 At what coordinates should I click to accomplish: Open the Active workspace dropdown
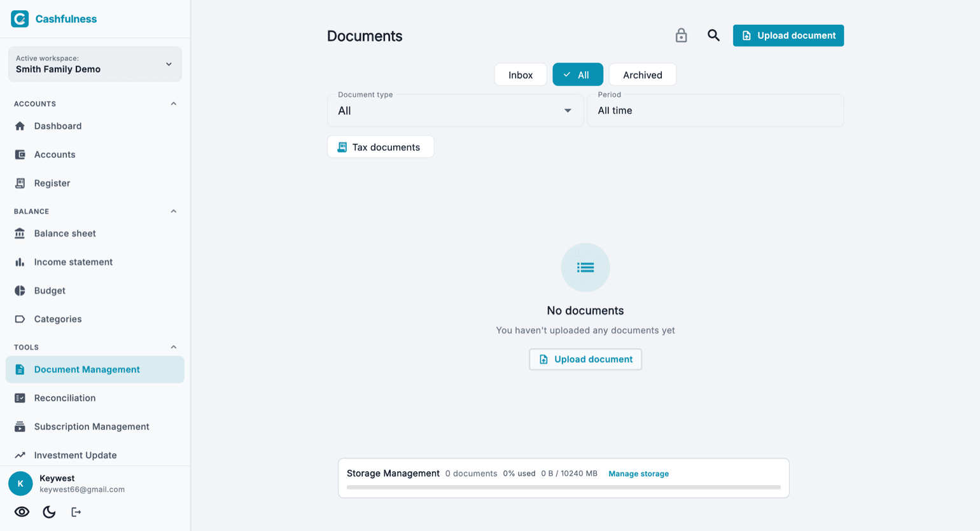tap(95, 64)
